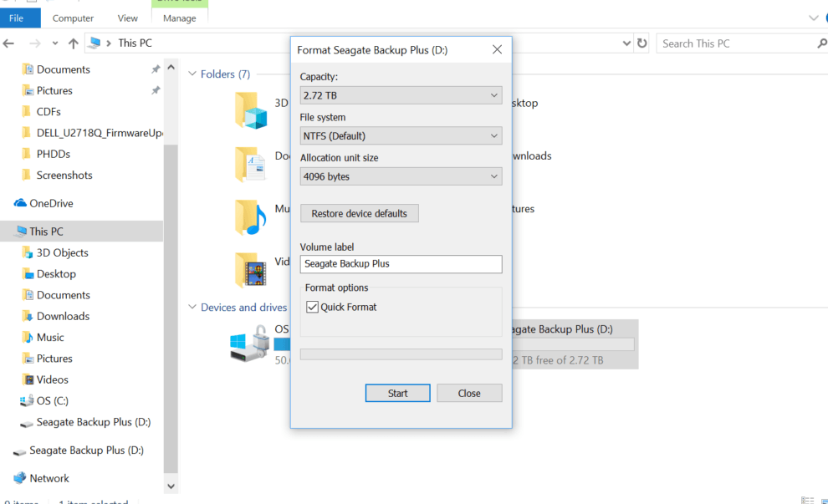Expand the address bar history dropdown
This screenshot has height=504, width=828.
(x=626, y=43)
